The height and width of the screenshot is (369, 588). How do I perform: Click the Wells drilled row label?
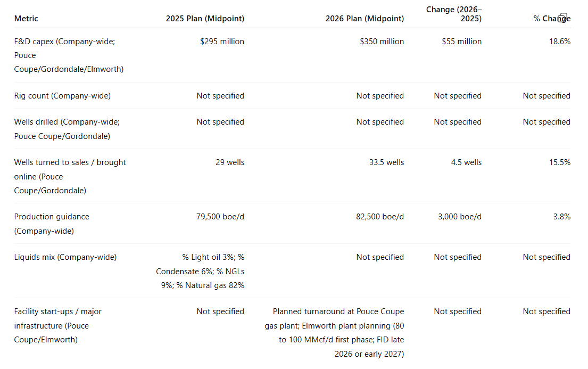[x=67, y=129]
